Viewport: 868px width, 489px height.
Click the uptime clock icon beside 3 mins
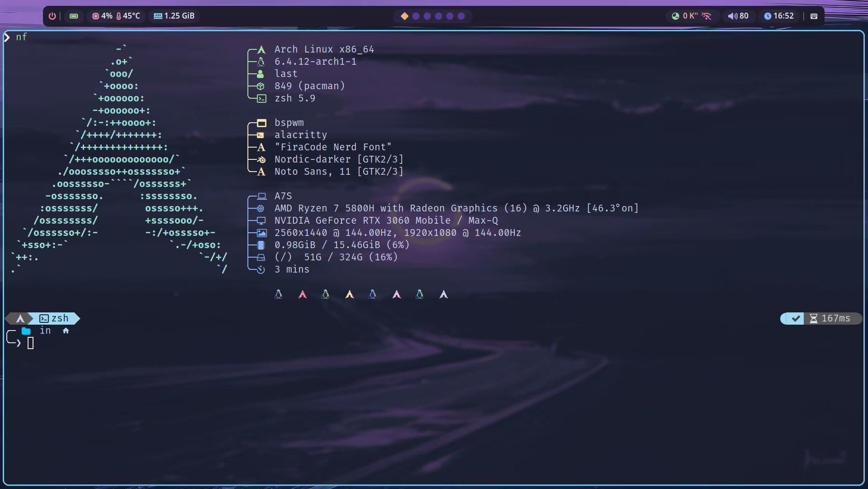(261, 269)
